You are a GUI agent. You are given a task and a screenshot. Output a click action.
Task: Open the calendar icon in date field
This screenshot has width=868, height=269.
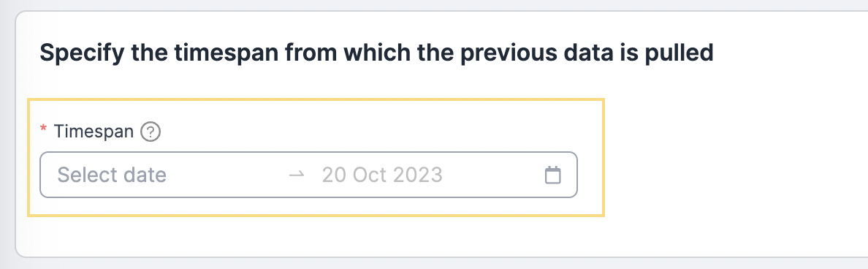tap(553, 175)
